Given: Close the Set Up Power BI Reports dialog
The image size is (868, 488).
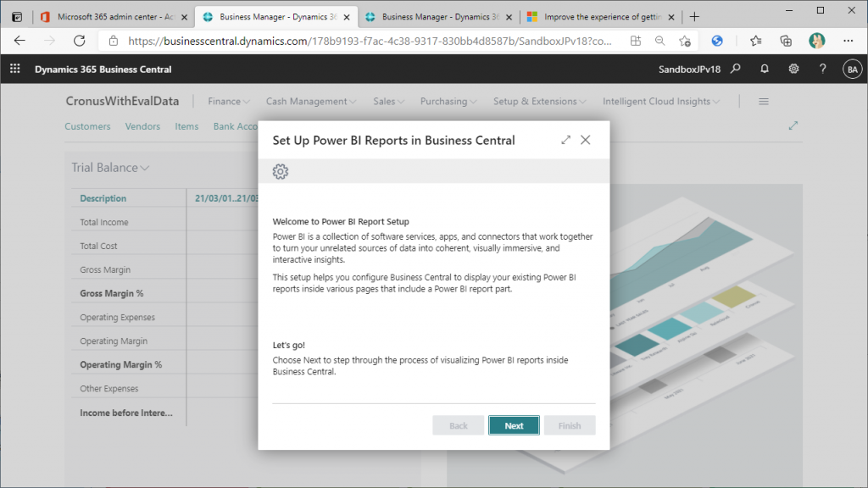Looking at the screenshot, I should point(585,140).
